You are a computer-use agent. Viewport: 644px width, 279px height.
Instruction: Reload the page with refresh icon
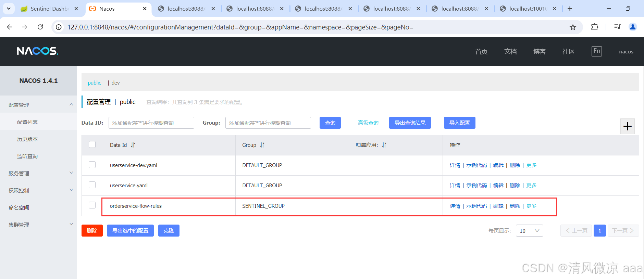pos(40,27)
